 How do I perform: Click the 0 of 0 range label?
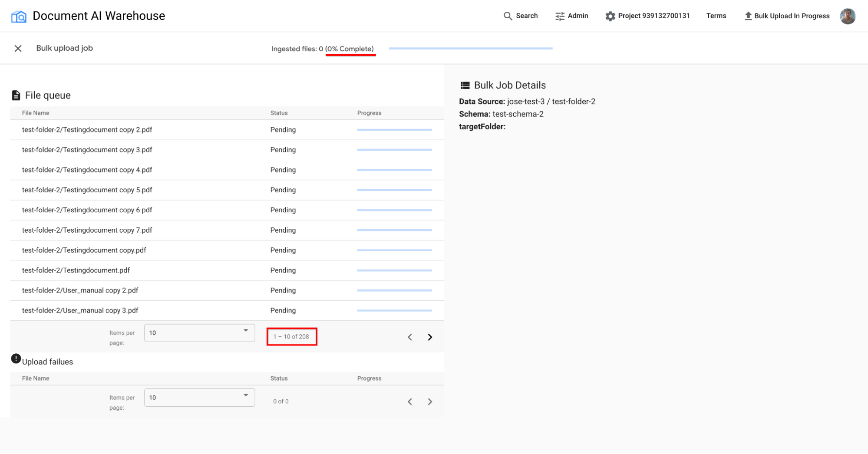281,401
